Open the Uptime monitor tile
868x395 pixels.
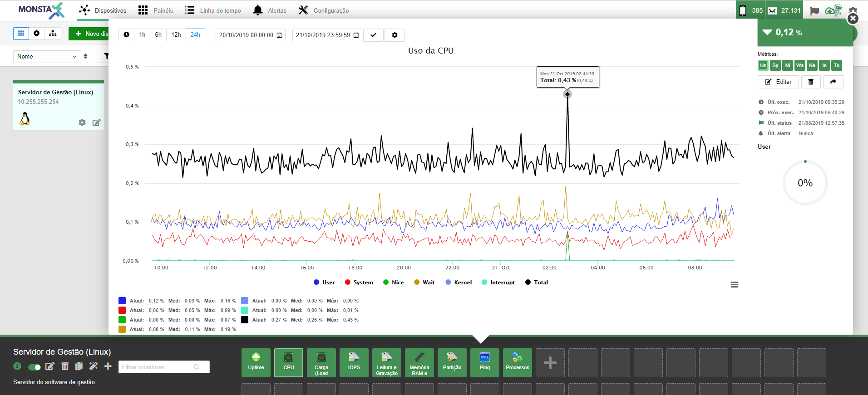click(x=256, y=363)
